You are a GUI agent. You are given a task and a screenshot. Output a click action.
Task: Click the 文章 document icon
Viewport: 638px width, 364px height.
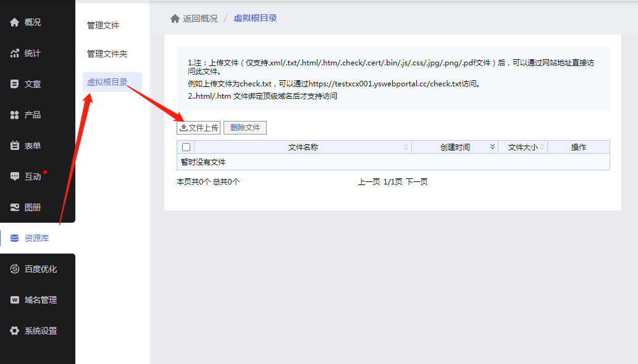(x=15, y=84)
